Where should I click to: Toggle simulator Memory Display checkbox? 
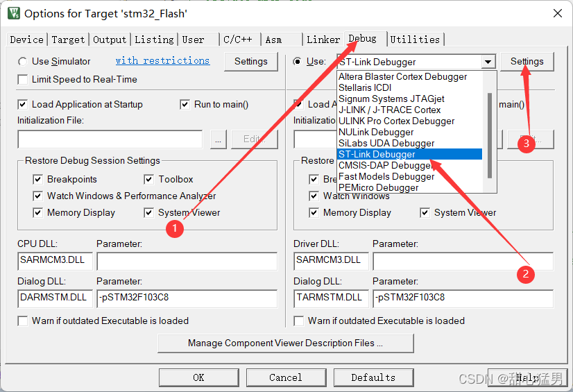[x=37, y=212]
